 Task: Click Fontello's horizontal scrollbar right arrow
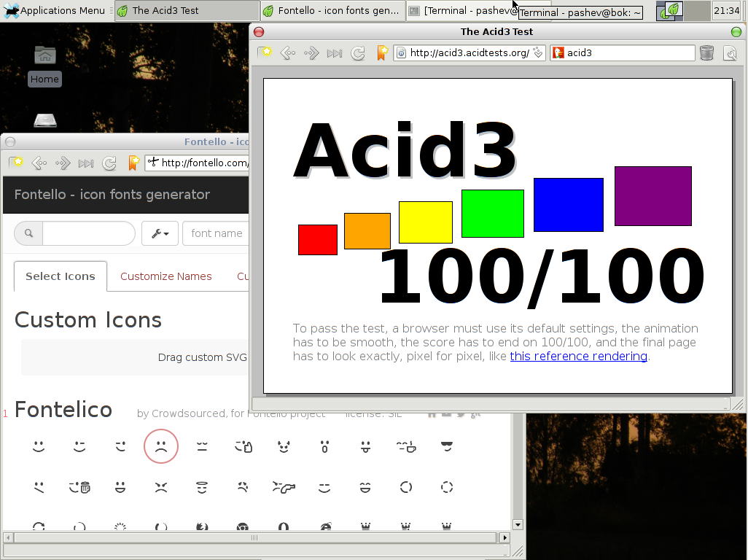coord(504,537)
